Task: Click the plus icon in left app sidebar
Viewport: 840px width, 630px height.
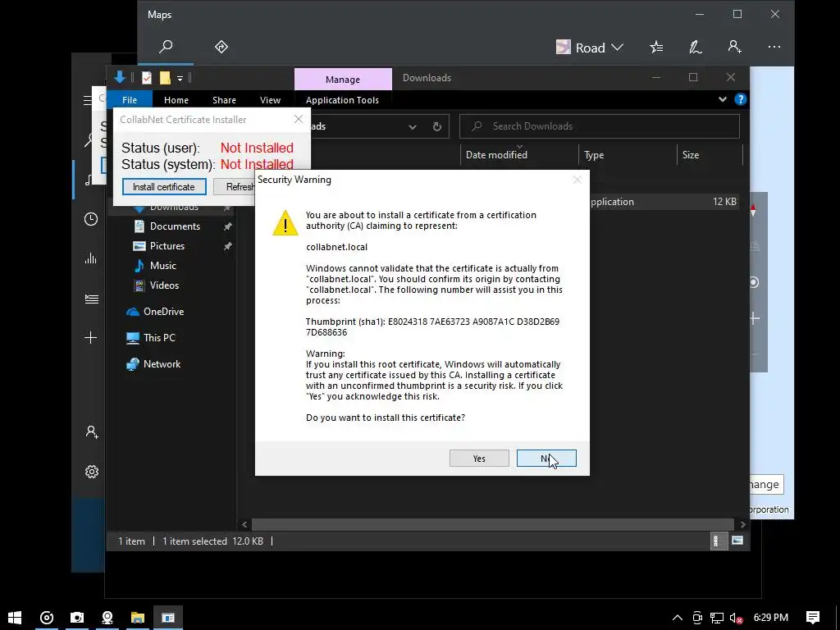Action: coord(91,337)
